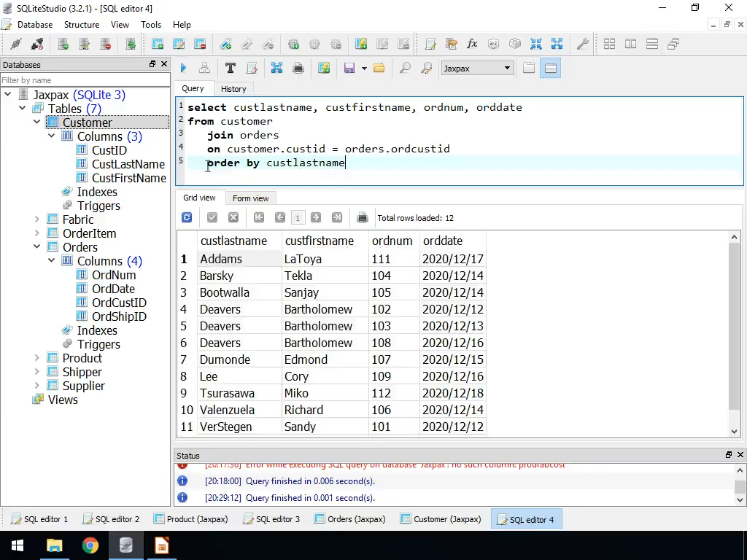This screenshot has width=747, height=560.
Task: Open the SQL functions editor
Action: [x=472, y=44]
